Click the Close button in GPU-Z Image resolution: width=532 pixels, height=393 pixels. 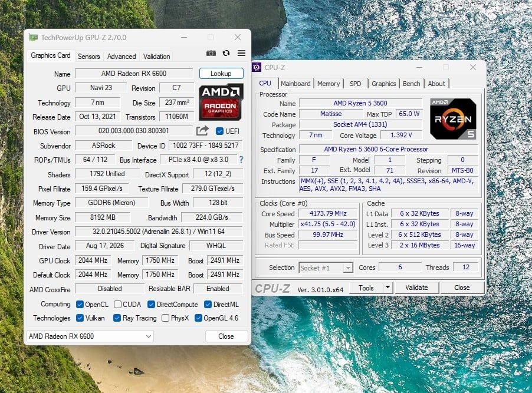click(226, 336)
